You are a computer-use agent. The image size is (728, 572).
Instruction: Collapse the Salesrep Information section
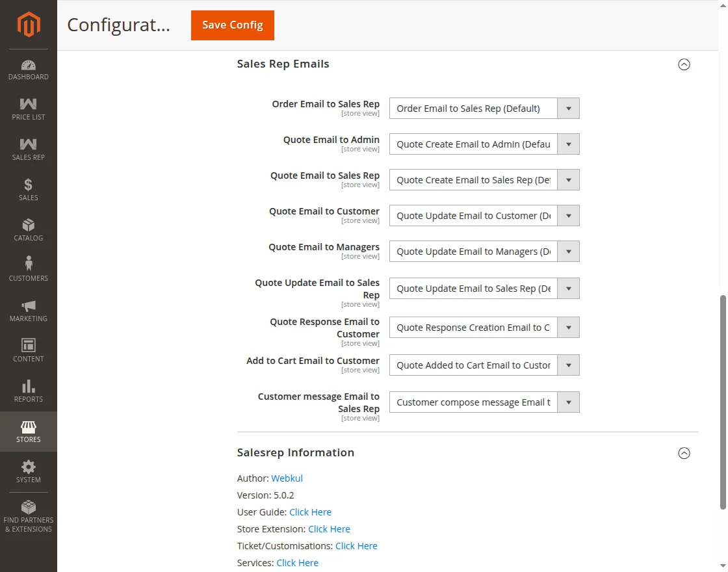click(x=684, y=453)
